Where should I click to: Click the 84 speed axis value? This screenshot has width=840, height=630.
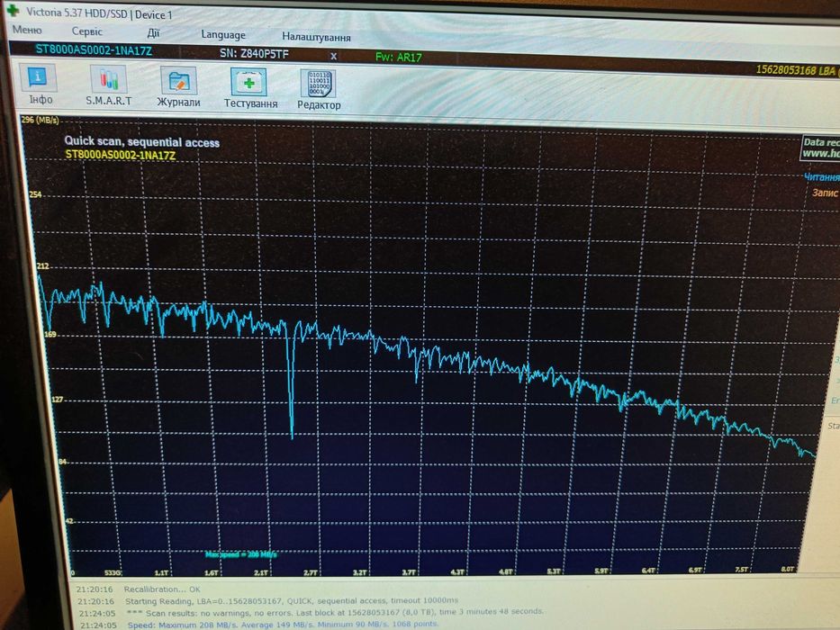pyautogui.click(x=63, y=462)
